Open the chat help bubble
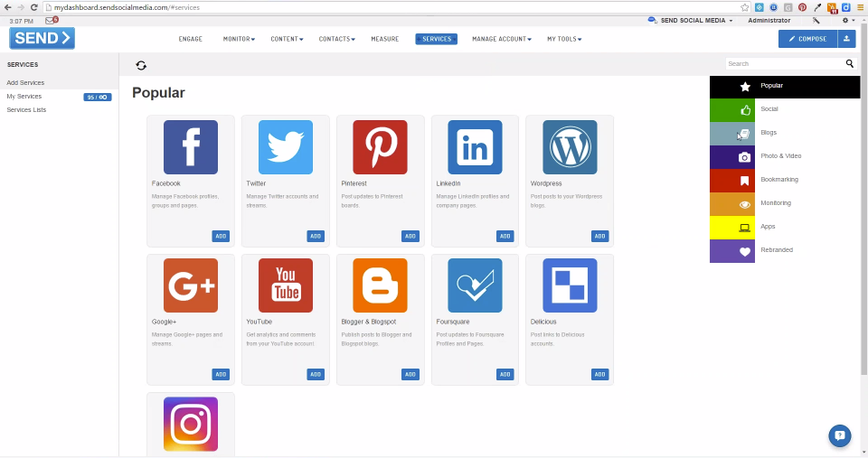The image size is (868, 458). [x=840, y=436]
